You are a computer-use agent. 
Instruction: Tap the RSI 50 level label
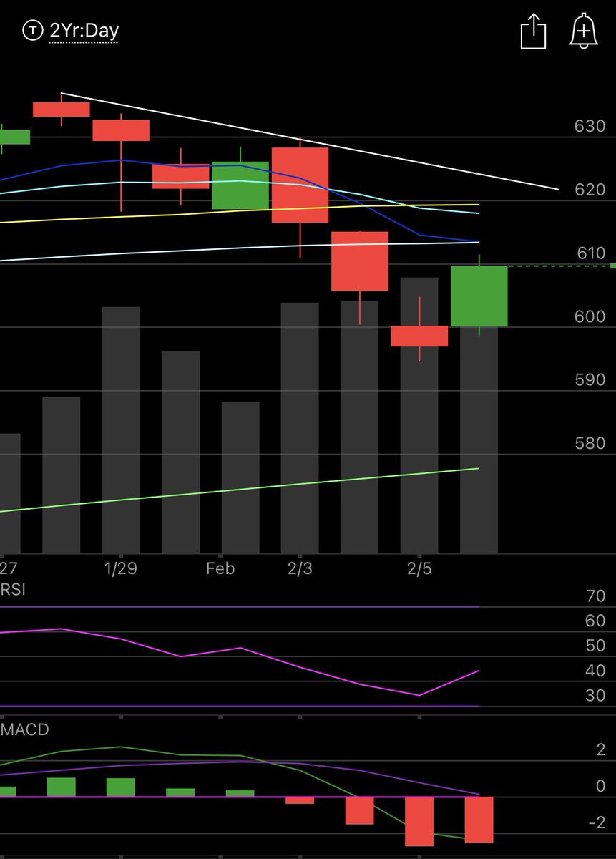point(595,646)
